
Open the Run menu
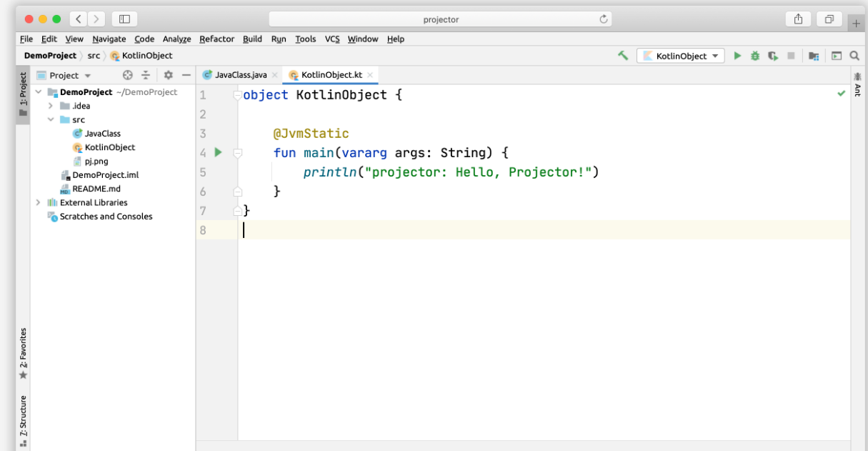tap(279, 39)
